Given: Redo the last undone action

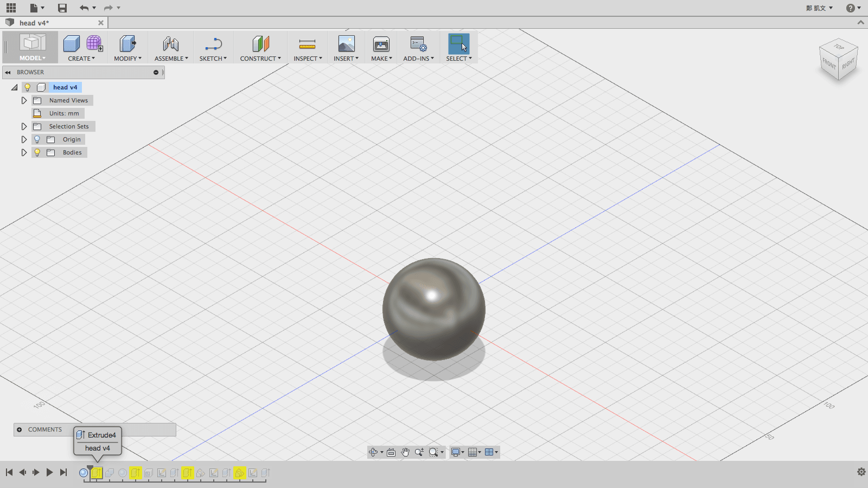Looking at the screenshot, I should click(x=108, y=8).
